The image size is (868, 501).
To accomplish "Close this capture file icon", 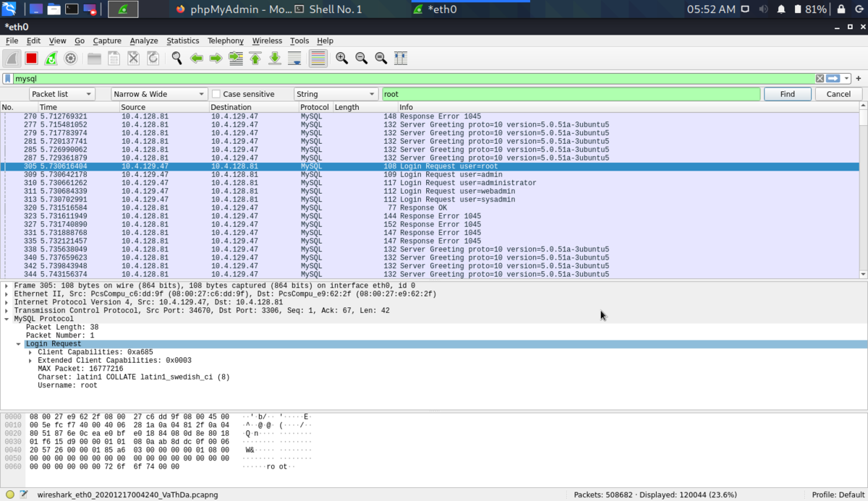I will coord(133,59).
